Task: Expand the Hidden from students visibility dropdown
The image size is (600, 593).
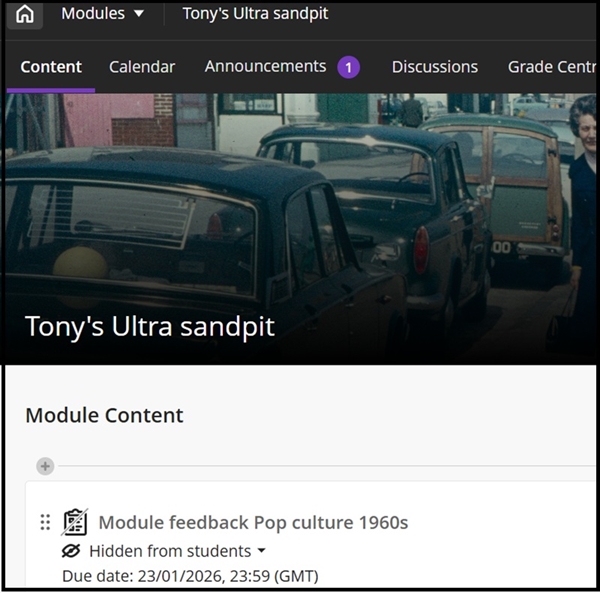Action: pyautogui.click(x=177, y=551)
